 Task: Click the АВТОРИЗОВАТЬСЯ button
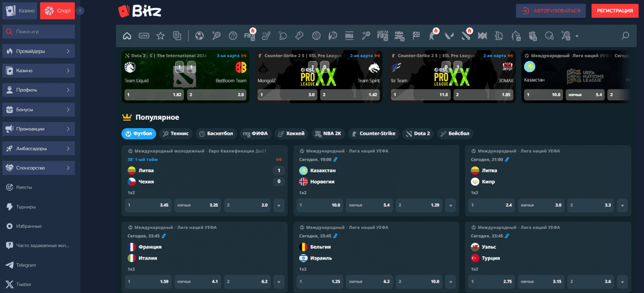551,11
